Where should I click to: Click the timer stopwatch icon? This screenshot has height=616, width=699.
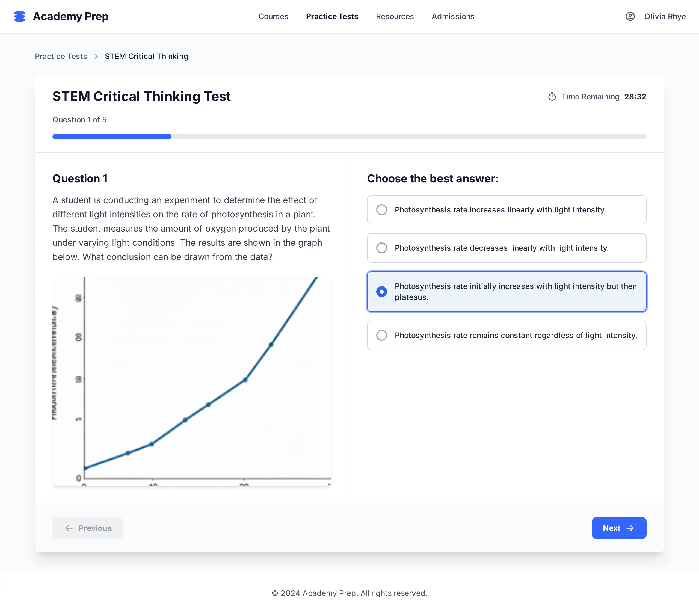[x=552, y=97]
